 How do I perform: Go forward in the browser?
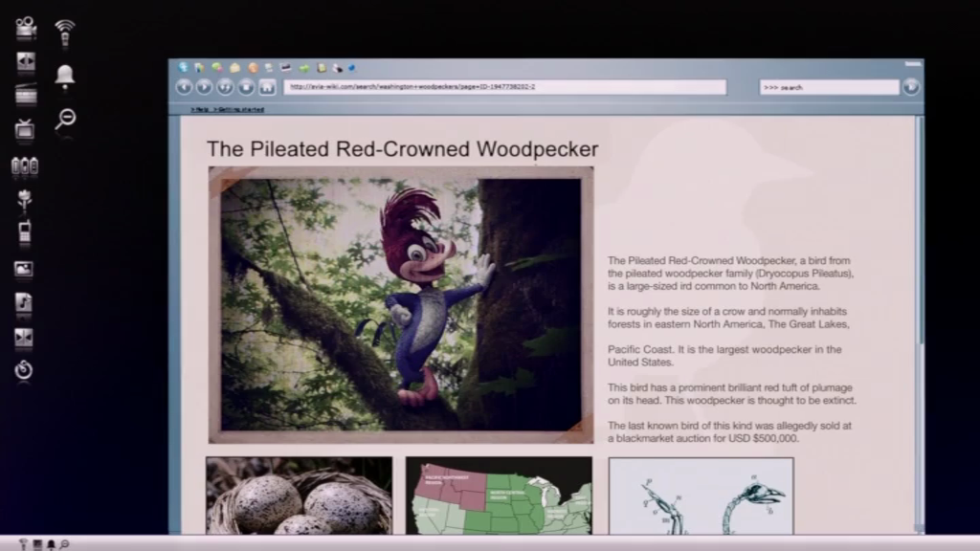coord(204,87)
